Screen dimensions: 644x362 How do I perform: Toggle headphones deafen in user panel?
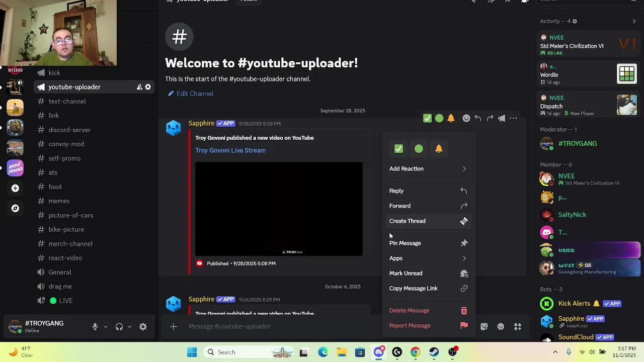pos(119,327)
